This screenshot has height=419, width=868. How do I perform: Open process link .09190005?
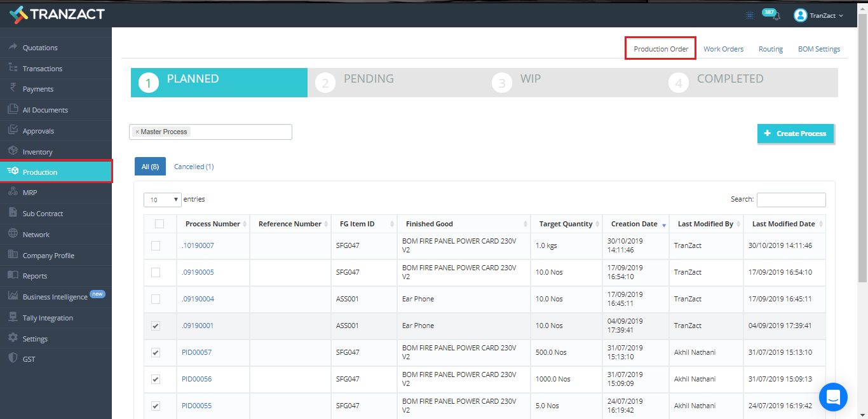(198, 272)
